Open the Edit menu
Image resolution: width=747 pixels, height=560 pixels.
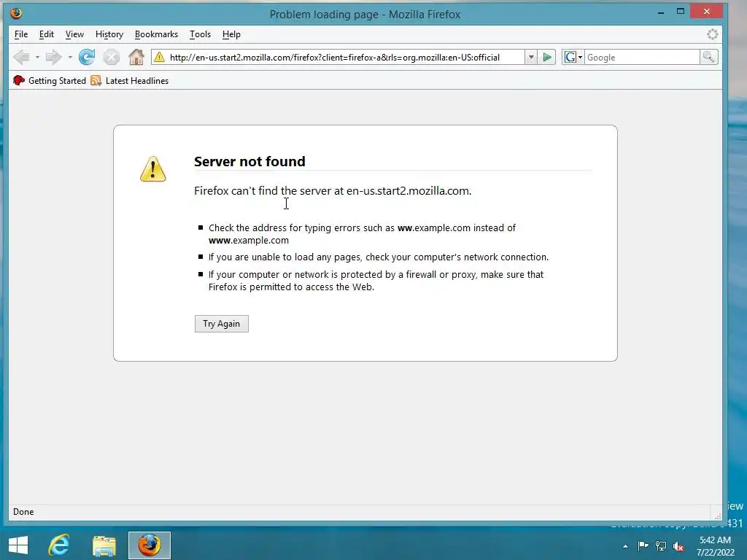[46, 34]
